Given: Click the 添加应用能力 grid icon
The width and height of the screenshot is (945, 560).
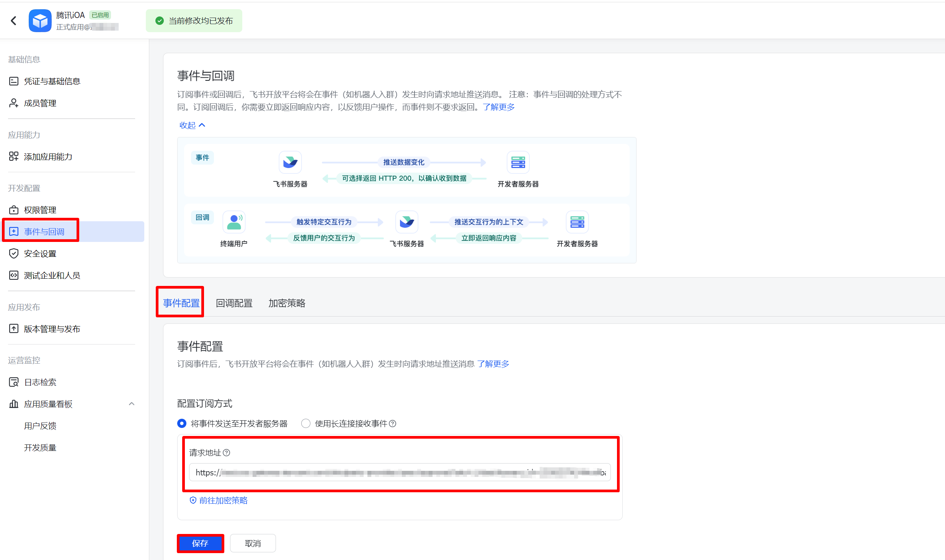Looking at the screenshot, I should pyautogui.click(x=14, y=157).
